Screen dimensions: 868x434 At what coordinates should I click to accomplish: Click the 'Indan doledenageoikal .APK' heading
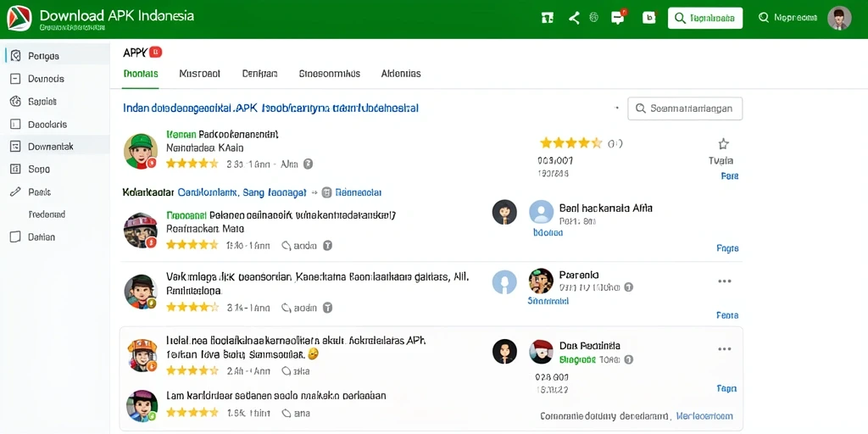pos(270,108)
